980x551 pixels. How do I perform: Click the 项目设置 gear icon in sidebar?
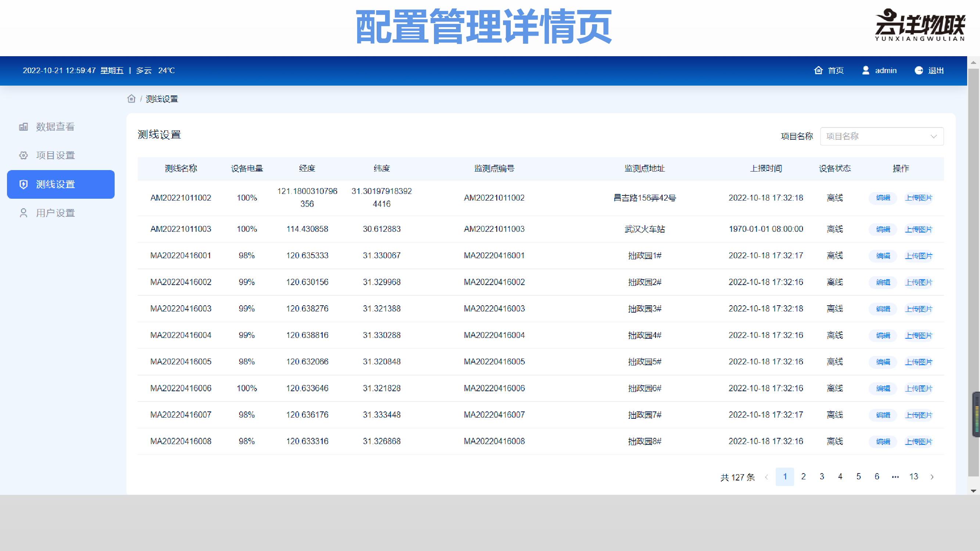pyautogui.click(x=24, y=155)
